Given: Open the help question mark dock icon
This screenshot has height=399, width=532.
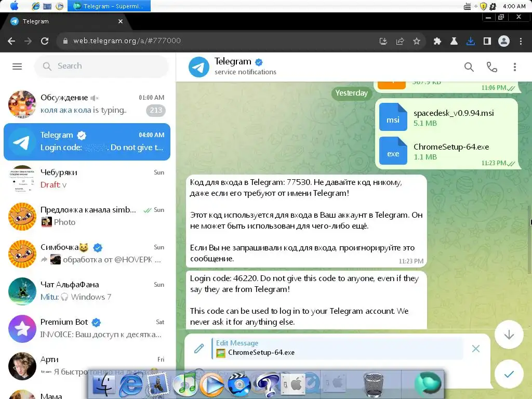Looking at the screenshot, I should (x=267, y=385).
